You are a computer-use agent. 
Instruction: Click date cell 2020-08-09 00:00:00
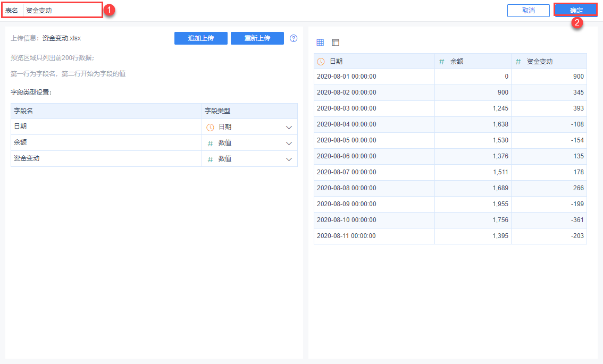(374, 204)
